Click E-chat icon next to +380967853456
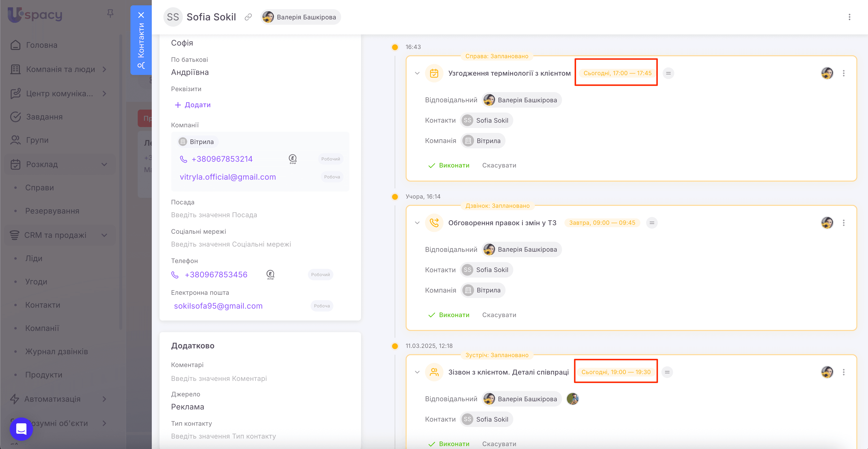The height and width of the screenshot is (449, 868). coord(270,274)
